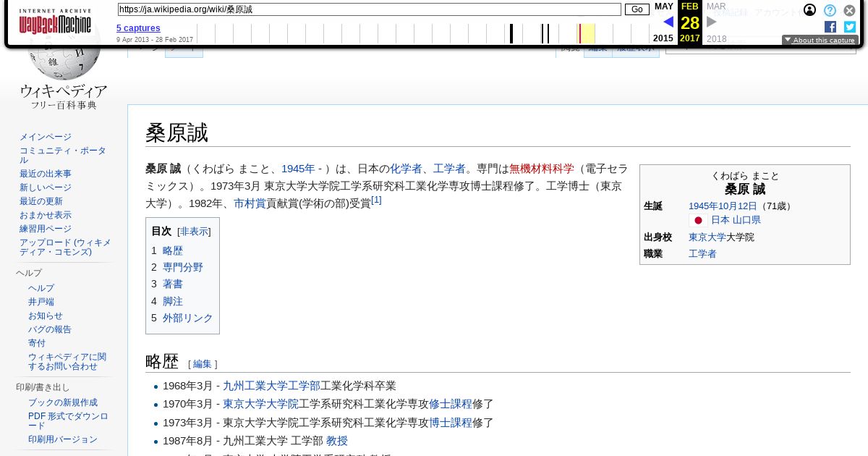Share capture on Facebook
Screen dimensions: 868x456
click(830, 27)
